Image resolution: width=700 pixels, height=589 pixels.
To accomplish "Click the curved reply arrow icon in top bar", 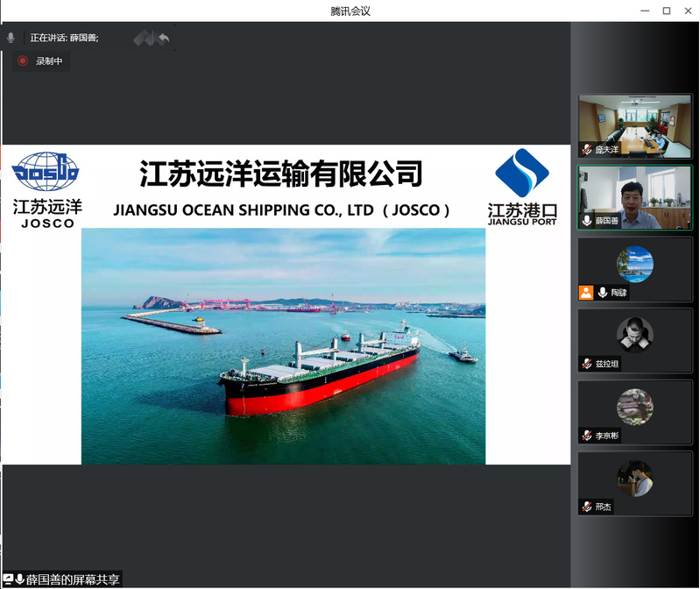I will tap(164, 39).
